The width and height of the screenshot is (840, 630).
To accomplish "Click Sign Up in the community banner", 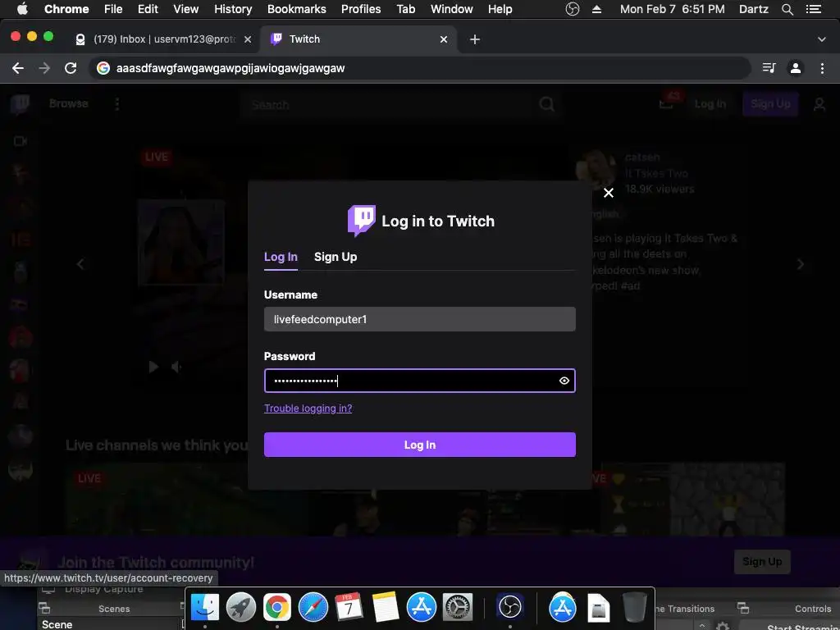I will [762, 561].
